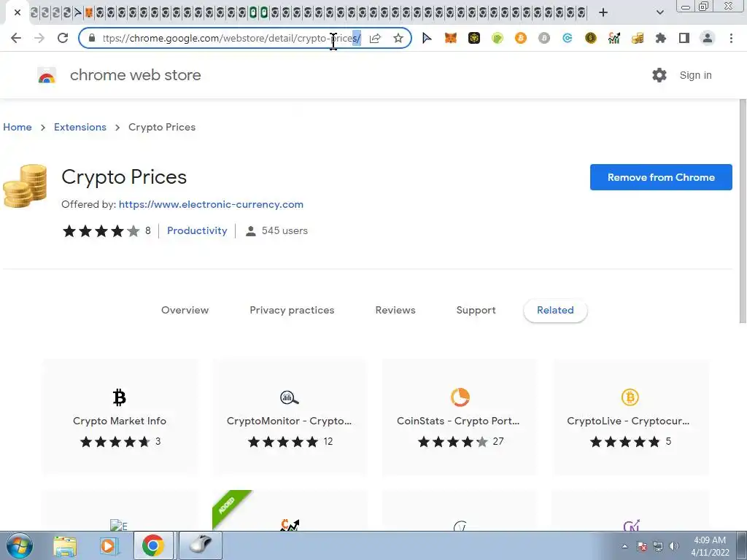Open the Crypto Prices coin stack extension
Image resolution: width=747 pixels, height=560 pixels.
click(x=637, y=38)
